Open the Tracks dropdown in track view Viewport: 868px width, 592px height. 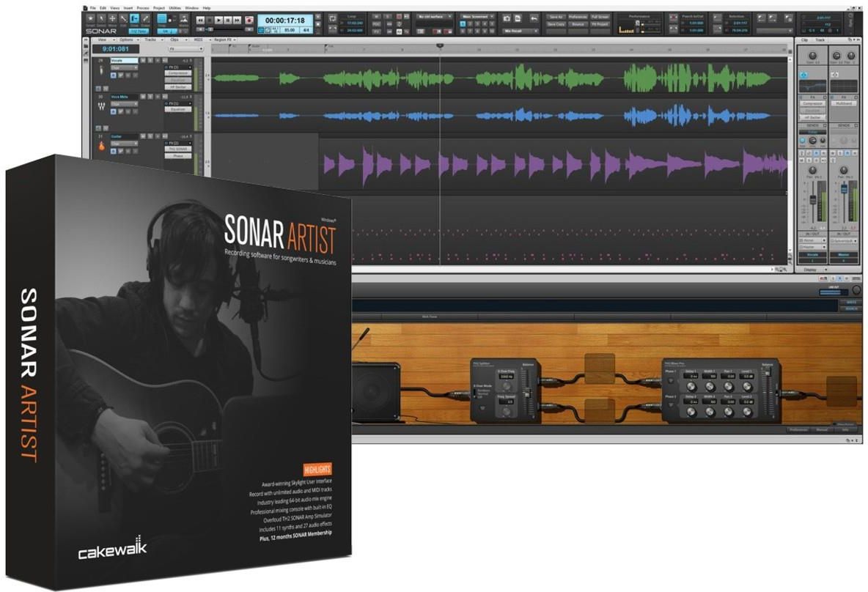point(151,40)
